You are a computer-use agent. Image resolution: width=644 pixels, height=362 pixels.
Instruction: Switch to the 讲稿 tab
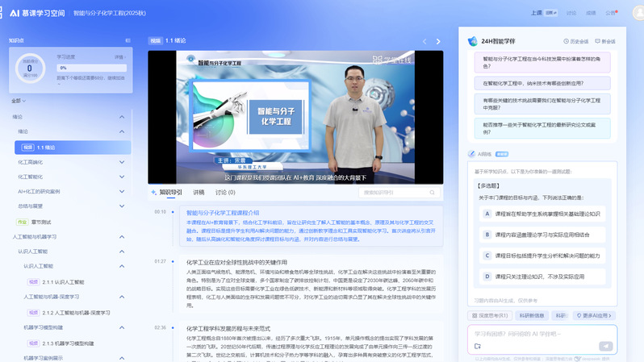(x=198, y=193)
